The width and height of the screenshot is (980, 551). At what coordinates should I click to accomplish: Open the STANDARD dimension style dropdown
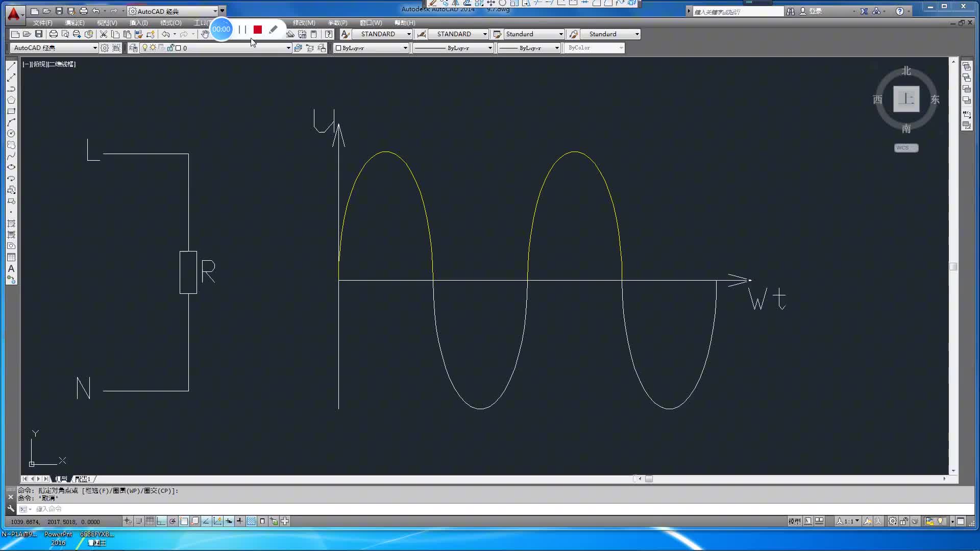(x=485, y=34)
